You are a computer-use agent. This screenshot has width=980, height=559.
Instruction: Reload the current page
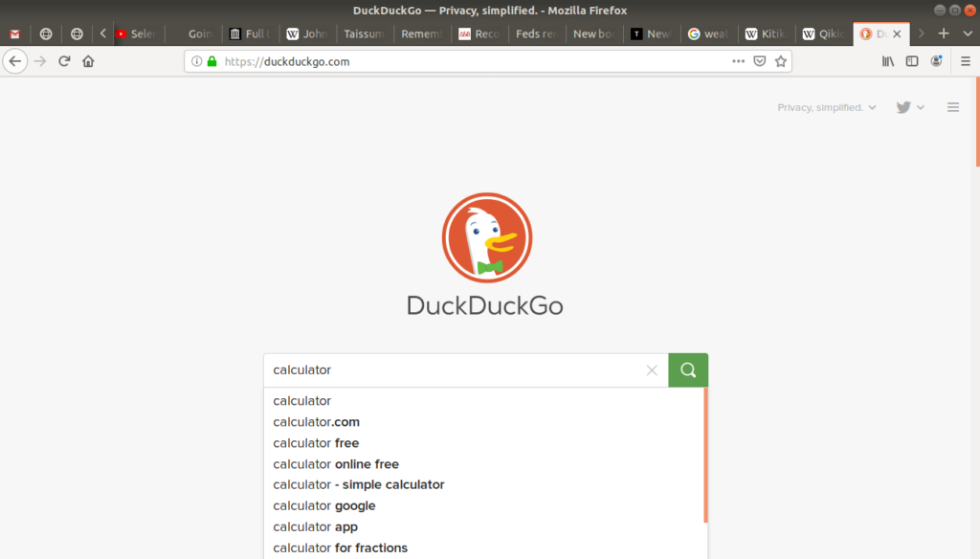tap(64, 61)
